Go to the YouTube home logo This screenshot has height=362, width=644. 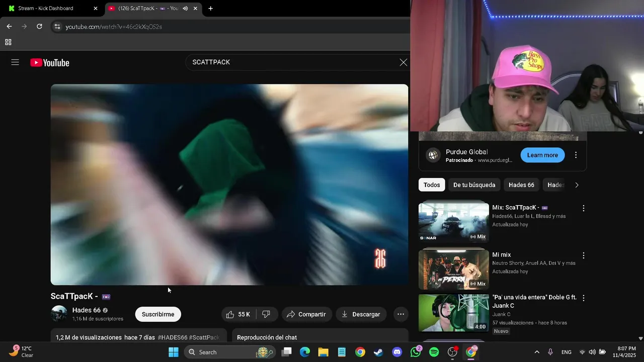tap(50, 63)
